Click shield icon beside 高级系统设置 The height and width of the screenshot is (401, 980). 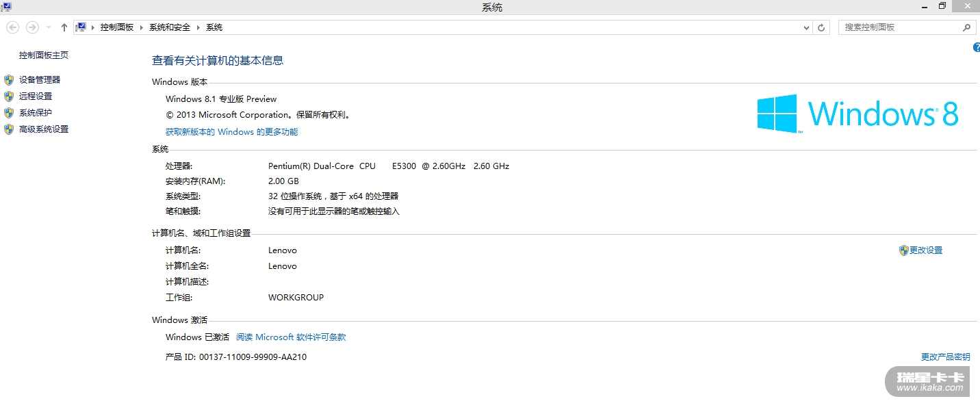pyautogui.click(x=9, y=129)
